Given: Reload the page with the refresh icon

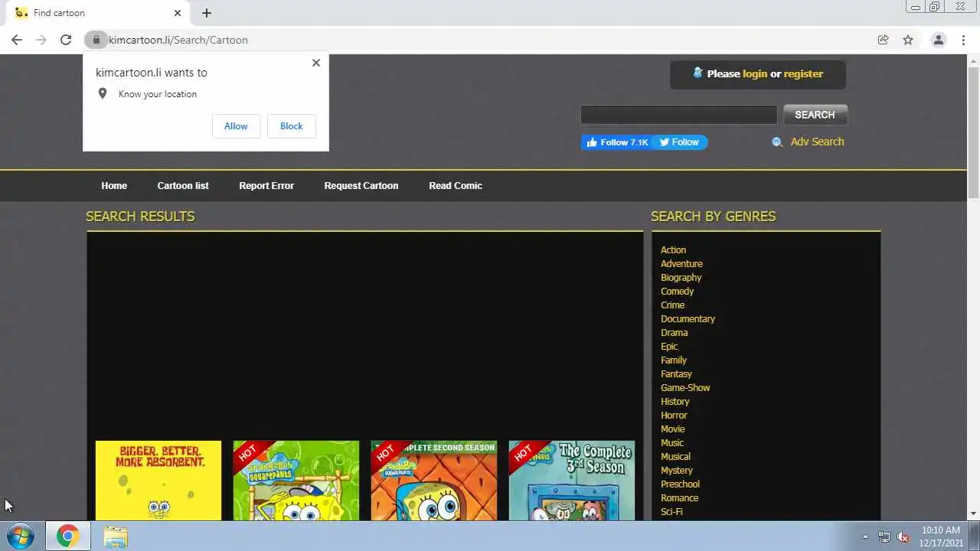Looking at the screenshot, I should (x=66, y=40).
